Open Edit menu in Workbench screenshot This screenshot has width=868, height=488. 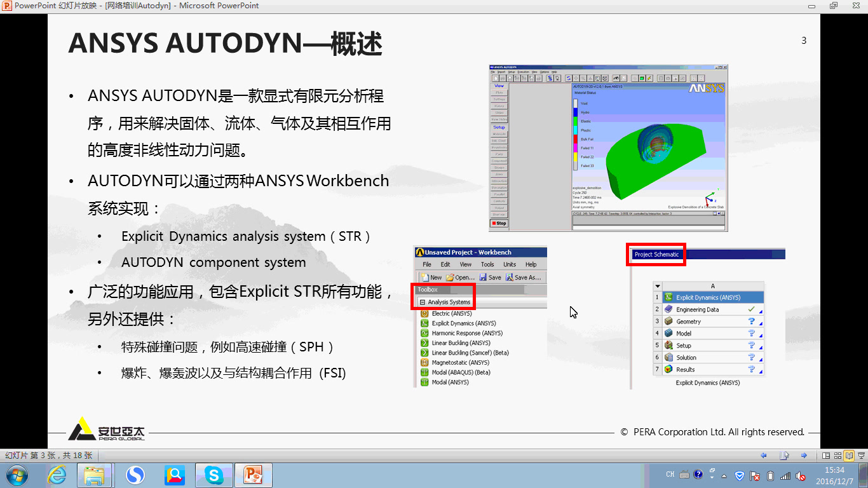pyautogui.click(x=445, y=264)
